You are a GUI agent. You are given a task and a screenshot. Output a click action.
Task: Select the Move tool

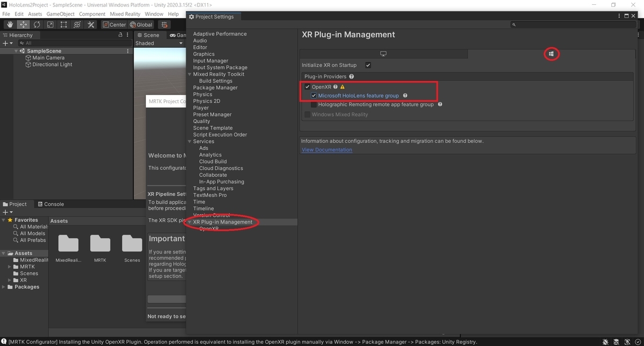coord(23,24)
